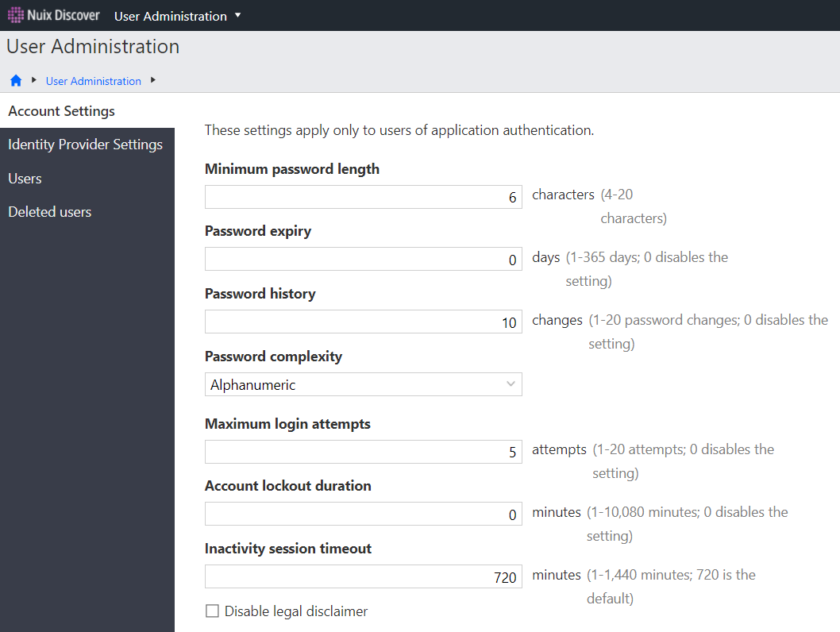Enable the Disable legal disclaimer checkbox
840x632 pixels.
click(x=212, y=611)
